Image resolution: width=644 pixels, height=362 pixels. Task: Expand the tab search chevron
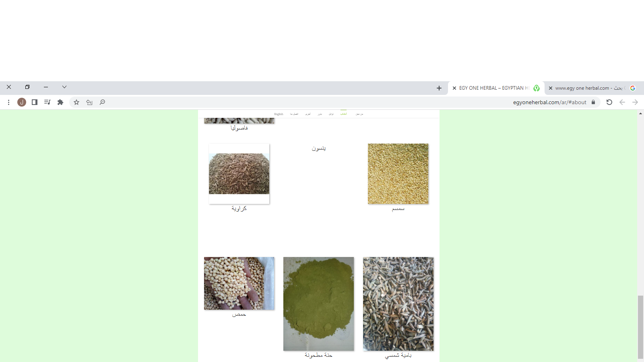64,87
